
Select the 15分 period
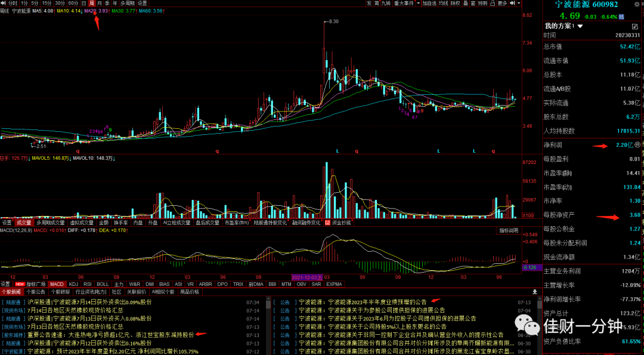click(47, 3)
